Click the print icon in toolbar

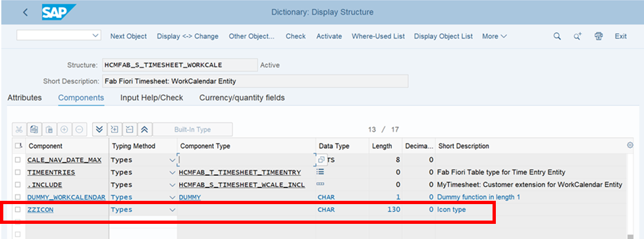[x=599, y=36]
